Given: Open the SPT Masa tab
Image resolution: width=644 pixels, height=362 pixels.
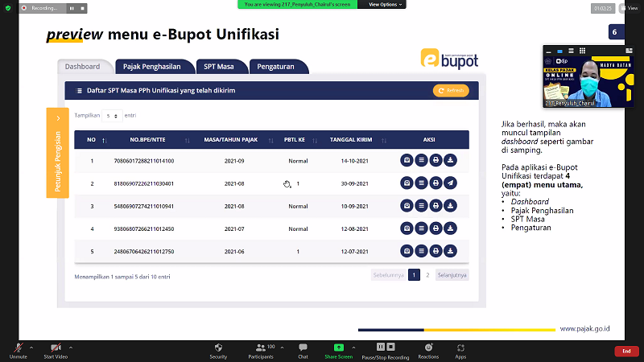Looking at the screenshot, I should (220, 66).
